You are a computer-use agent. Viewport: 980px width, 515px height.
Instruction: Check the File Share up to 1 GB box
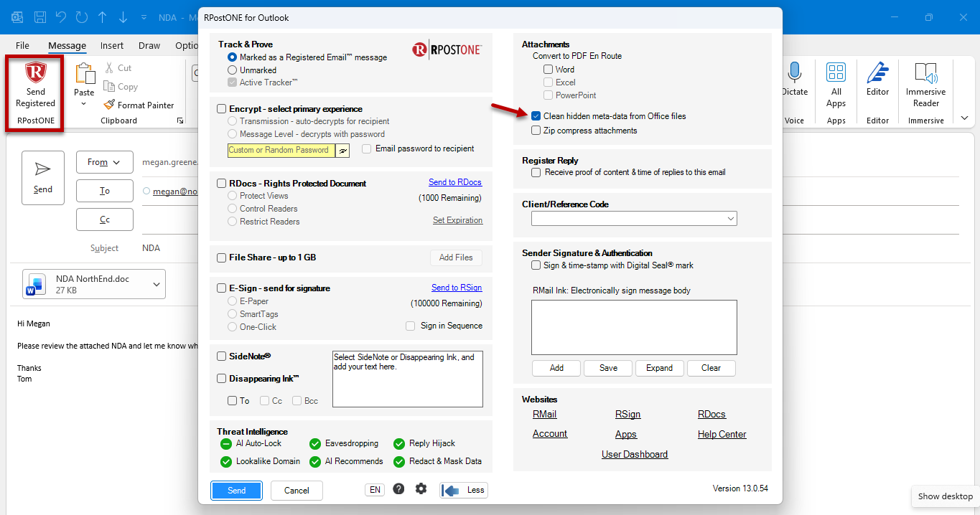click(x=222, y=257)
